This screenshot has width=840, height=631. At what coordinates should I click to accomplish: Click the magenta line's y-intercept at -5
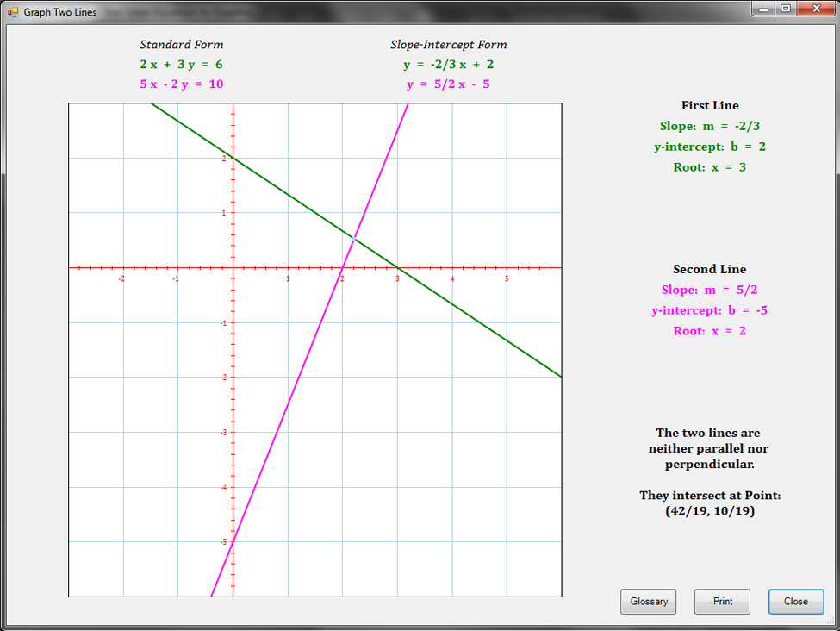point(233,541)
